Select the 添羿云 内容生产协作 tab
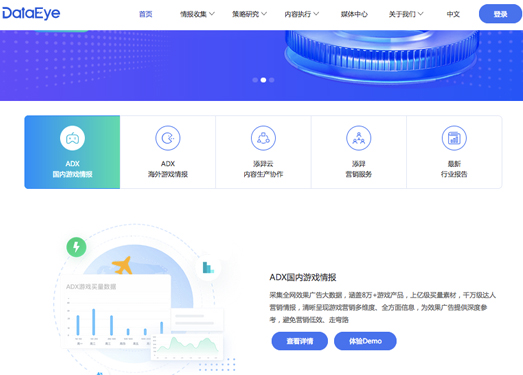The image size is (523, 375). [263, 152]
